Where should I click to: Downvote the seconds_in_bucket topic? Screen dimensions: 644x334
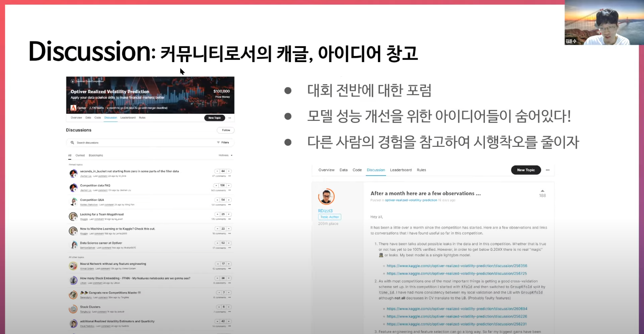pos(229,171)
